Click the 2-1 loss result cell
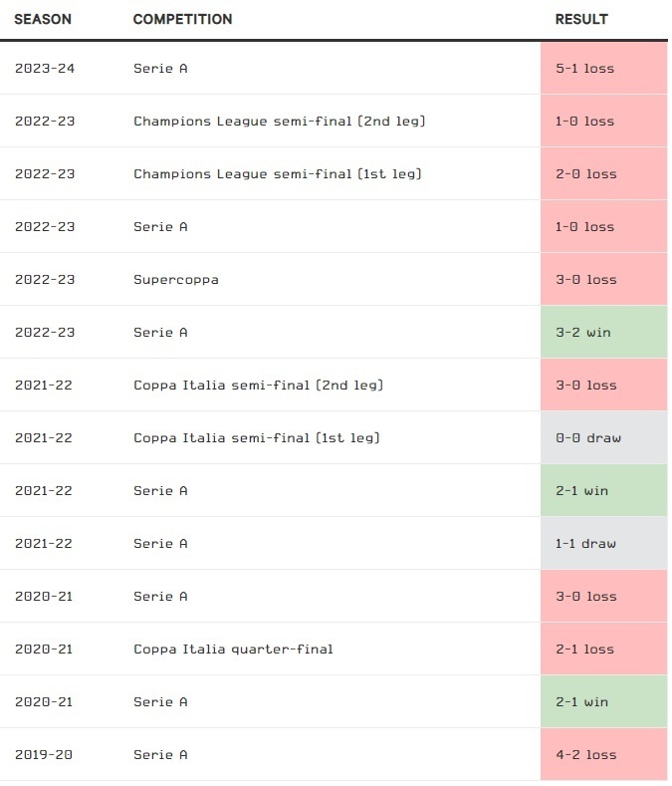 602,650
